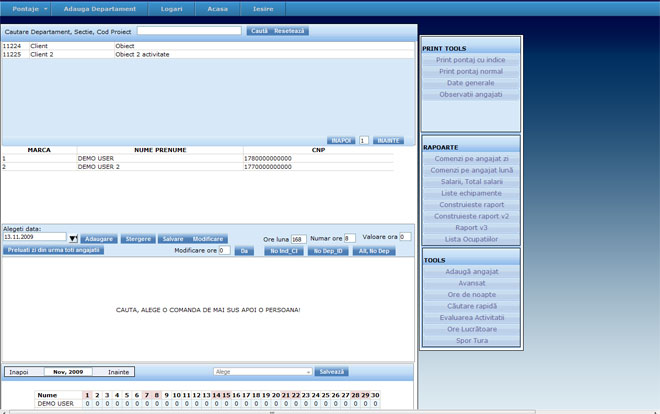Viewport: 660px width, 414px height.
Task: Open Salarii, Total salarii report
Action: pos(471,181)
